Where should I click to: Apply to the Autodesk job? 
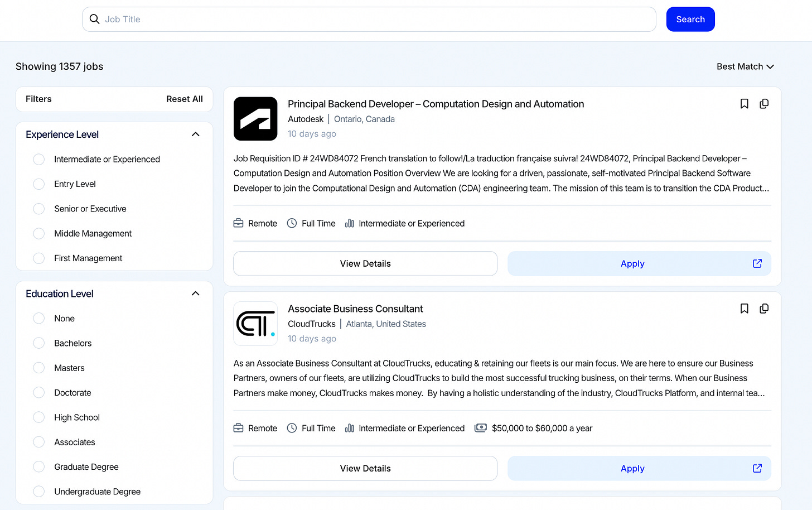639,263
